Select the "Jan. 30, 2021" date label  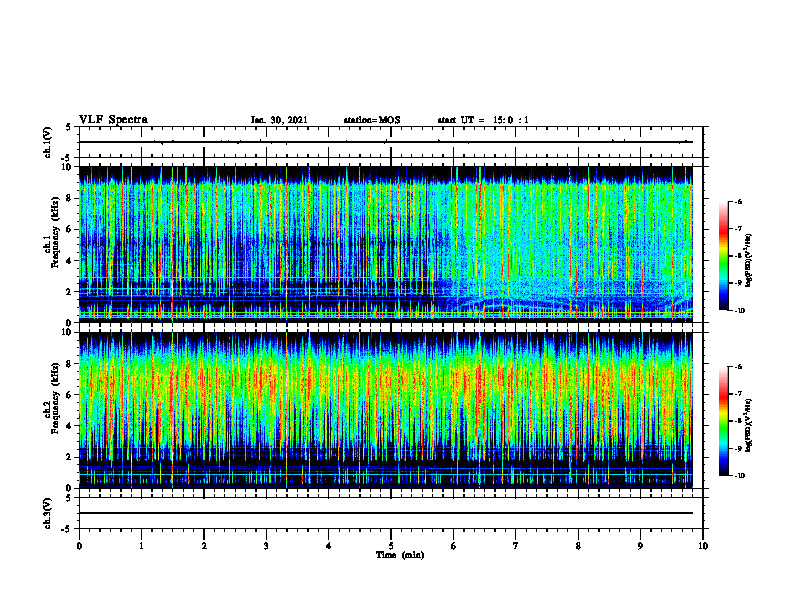(279, 120)
